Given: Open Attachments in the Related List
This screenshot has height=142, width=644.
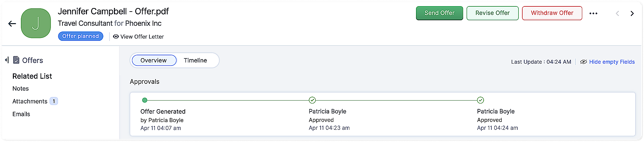Looking at the screenshot, I should 30,101.
